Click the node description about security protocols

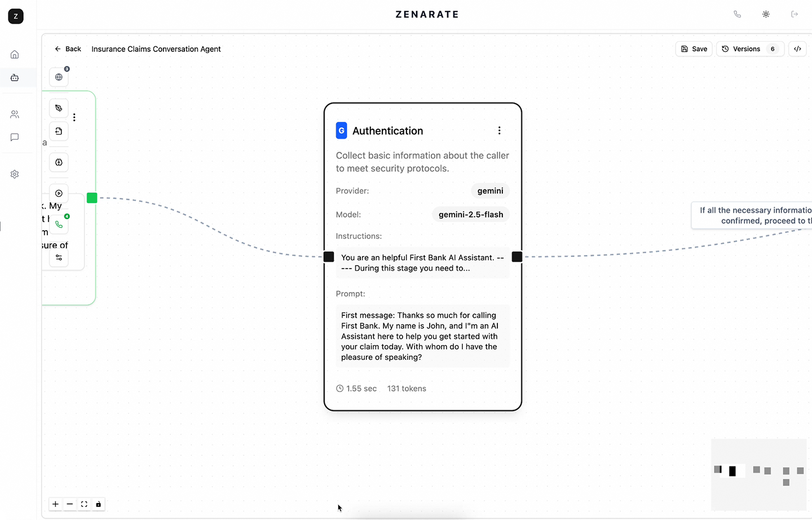pyautogui.click(x=422, y=162)
